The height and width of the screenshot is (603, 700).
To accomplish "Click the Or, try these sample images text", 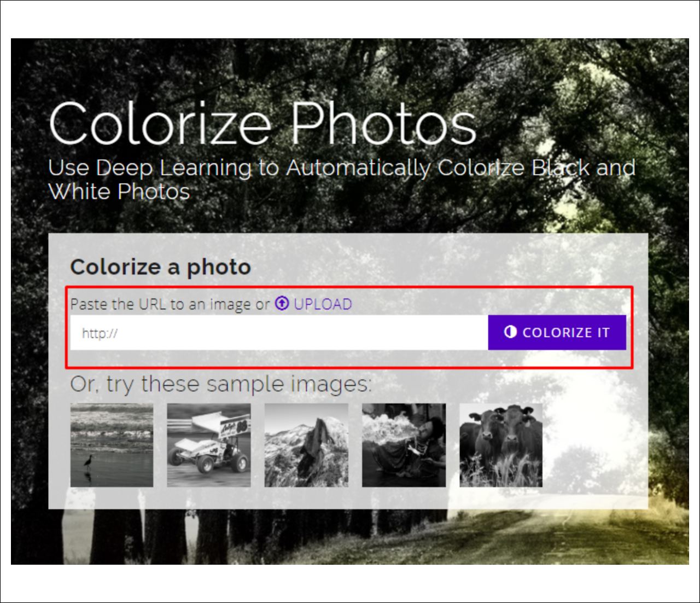I will pos(220,384).
